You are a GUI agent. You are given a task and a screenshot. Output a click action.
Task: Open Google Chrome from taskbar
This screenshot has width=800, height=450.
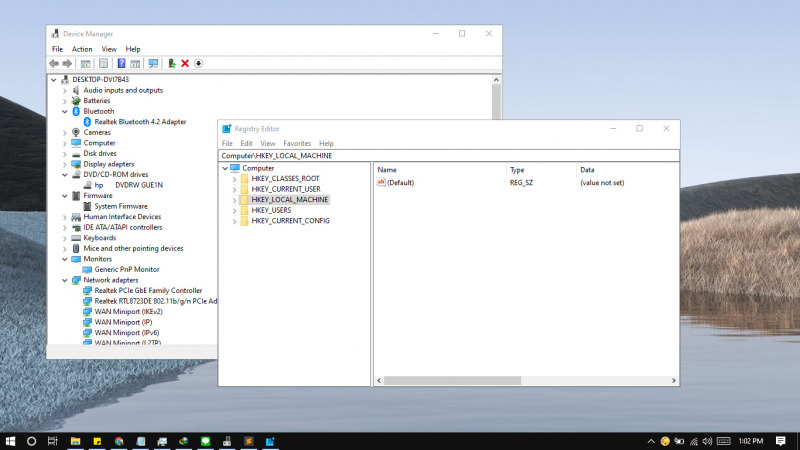click(x=119, y=441)
